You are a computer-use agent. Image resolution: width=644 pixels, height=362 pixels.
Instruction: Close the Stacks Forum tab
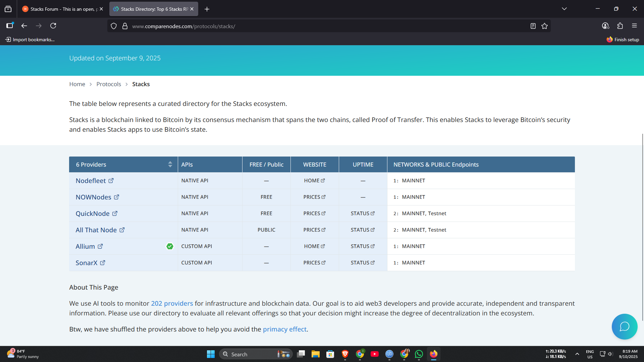(x=101, y=9)
